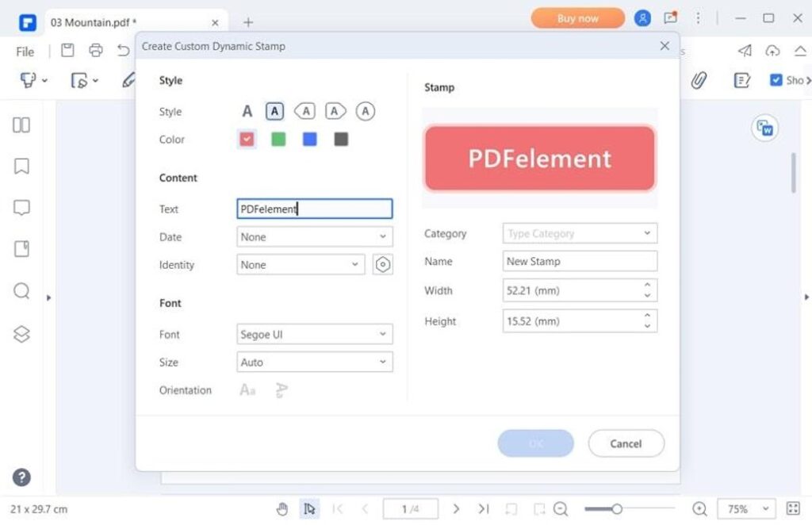Click the paperclip attachment icon
Viewport: 812px width, 525px height.
[699, 80]
